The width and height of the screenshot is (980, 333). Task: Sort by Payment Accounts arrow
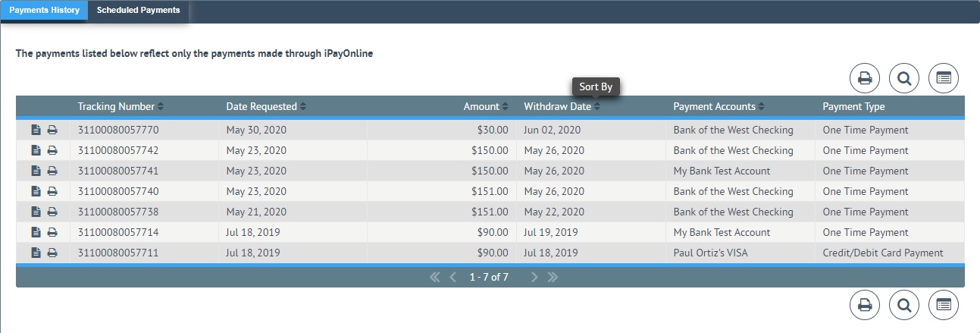(761, 107)
